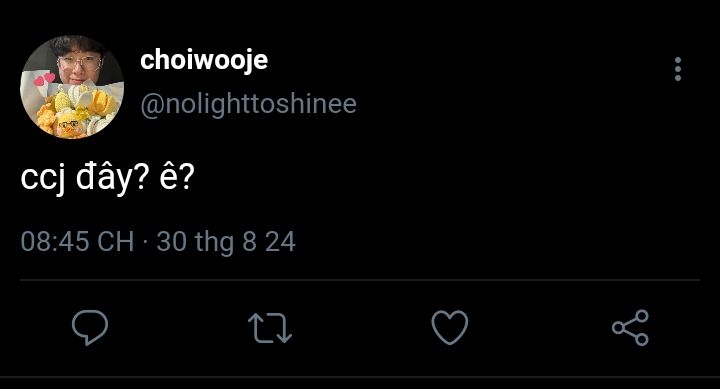Image resolution: width=720 pixels, height=389 pixels.
Task: Show tweet actions from the kebab menu
Action: [678, 69]
